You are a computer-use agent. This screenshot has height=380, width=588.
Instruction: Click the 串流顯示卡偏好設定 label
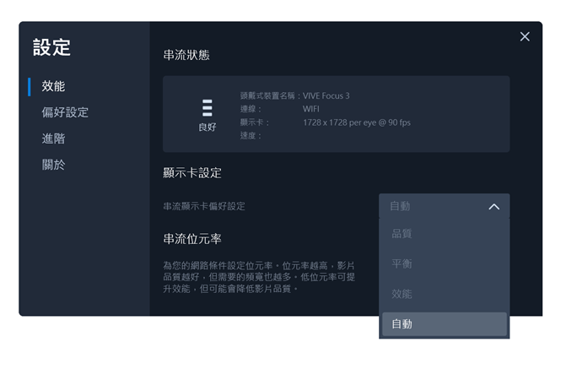pyautogui.click(x=204, y=207)
